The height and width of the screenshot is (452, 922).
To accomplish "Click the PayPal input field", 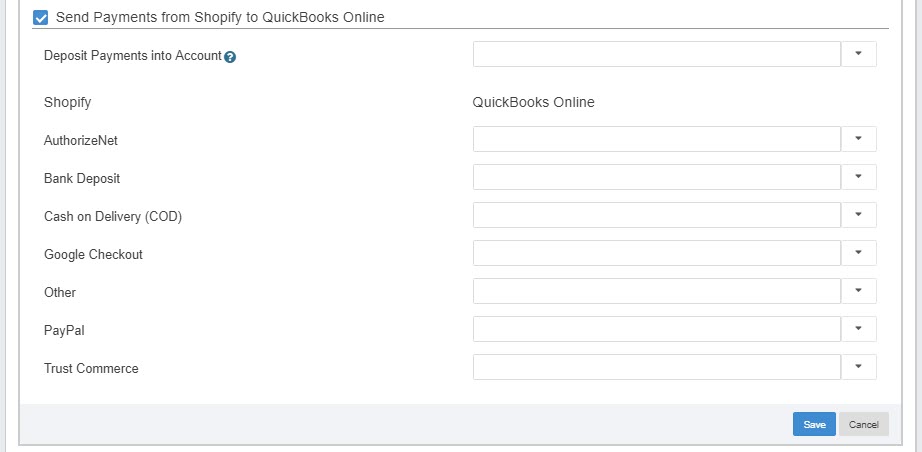I will [657, 329].
